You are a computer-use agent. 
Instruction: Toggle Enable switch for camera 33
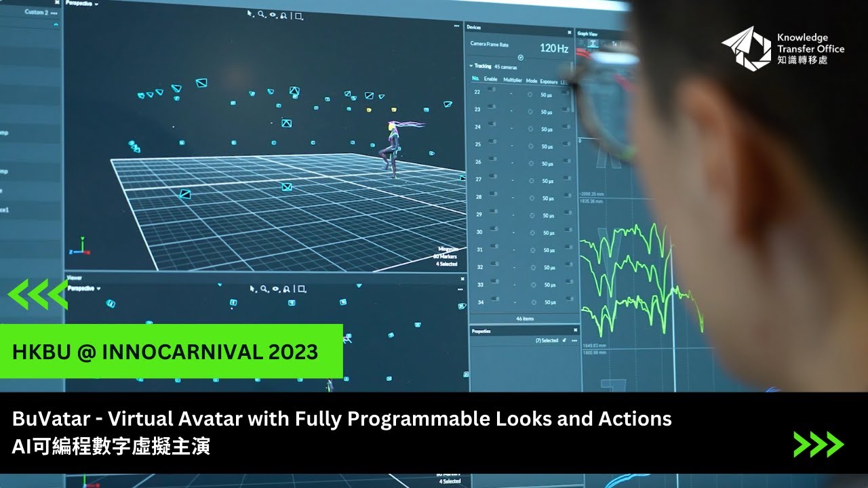coord(494,281)
